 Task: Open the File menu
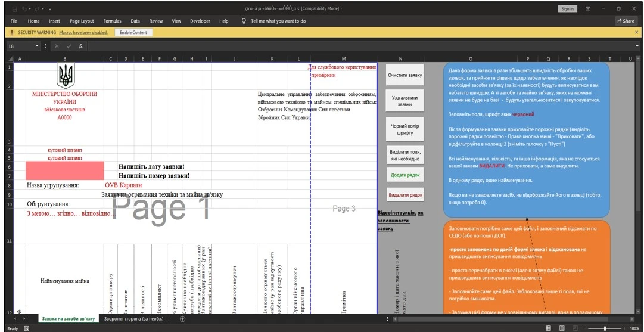(14, 21)
